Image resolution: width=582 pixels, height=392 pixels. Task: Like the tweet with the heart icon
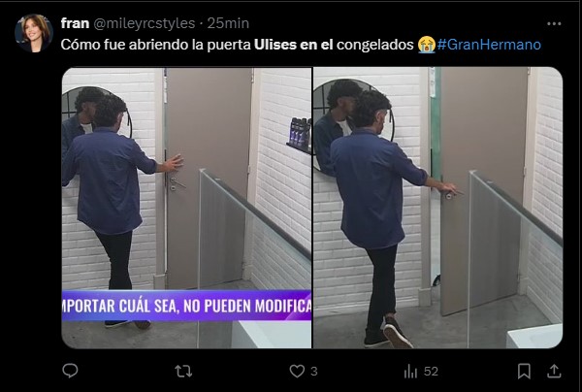pyautogui.click(x=297, y=371)
